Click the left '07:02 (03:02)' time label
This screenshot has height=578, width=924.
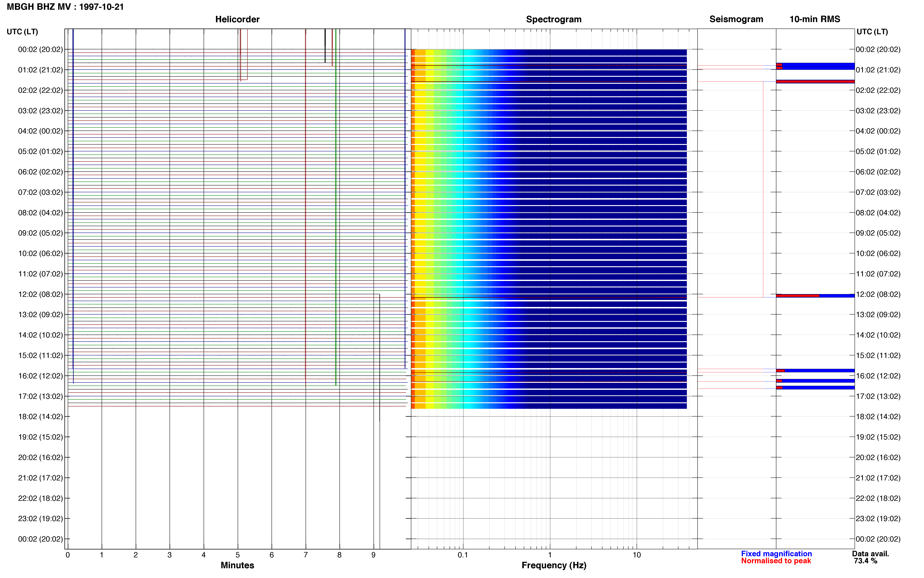point(41,192)
